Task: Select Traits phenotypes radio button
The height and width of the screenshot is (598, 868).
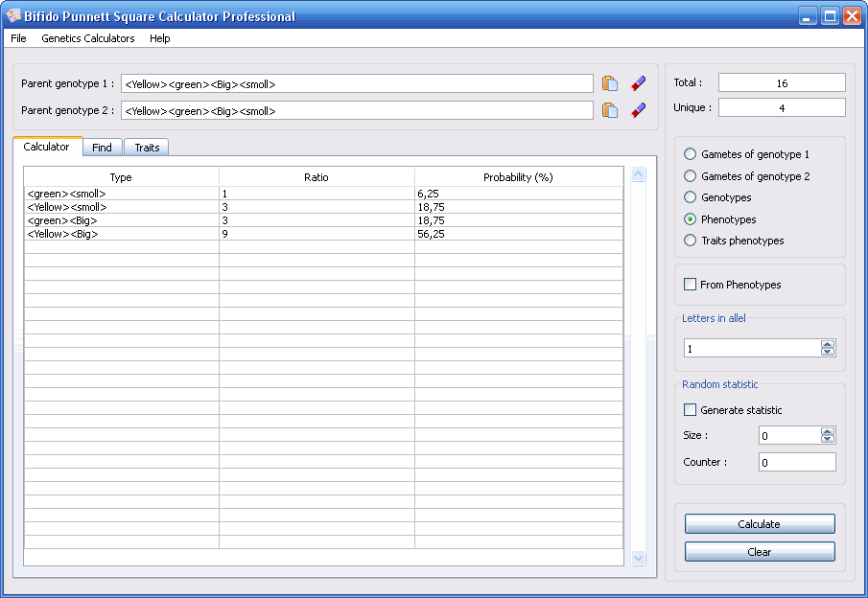Action: click(691, 241)
